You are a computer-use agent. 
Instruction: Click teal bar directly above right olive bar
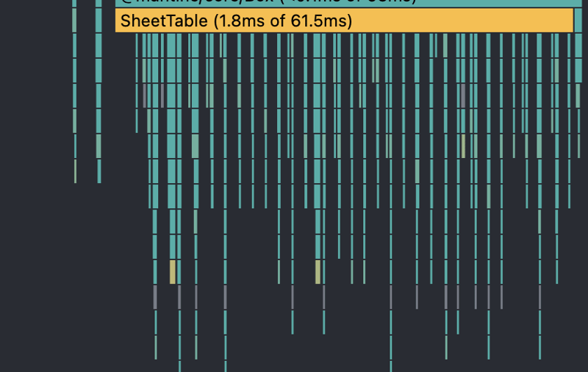(318, 246)
